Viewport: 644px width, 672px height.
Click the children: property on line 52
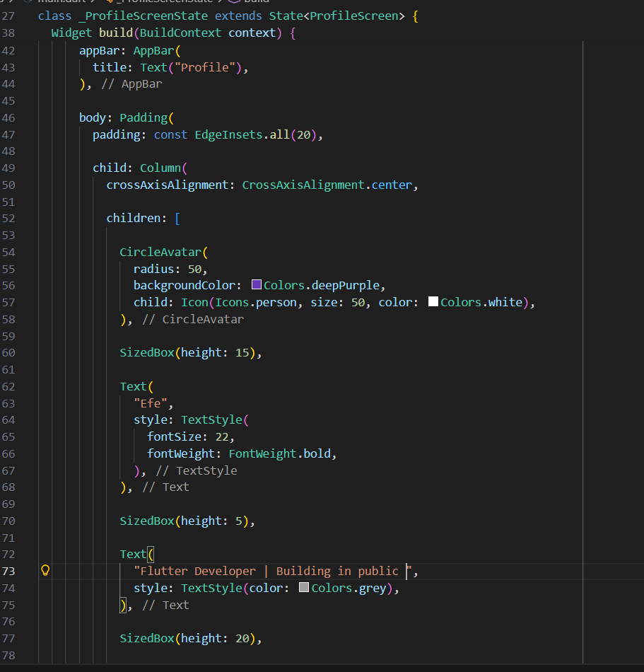(x=136, y=218)
